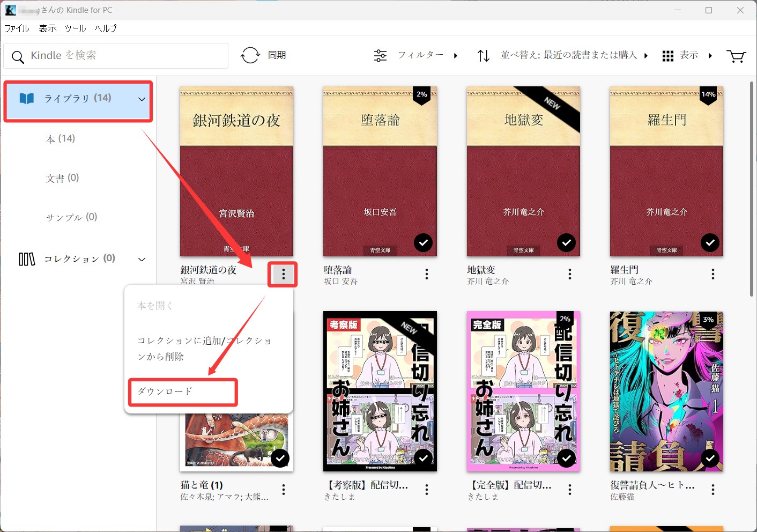This screenshot has width=757, height=532.
Task: Click the sort up-down arrows icon
Action: pyautogui.click(x=483, y=56)
